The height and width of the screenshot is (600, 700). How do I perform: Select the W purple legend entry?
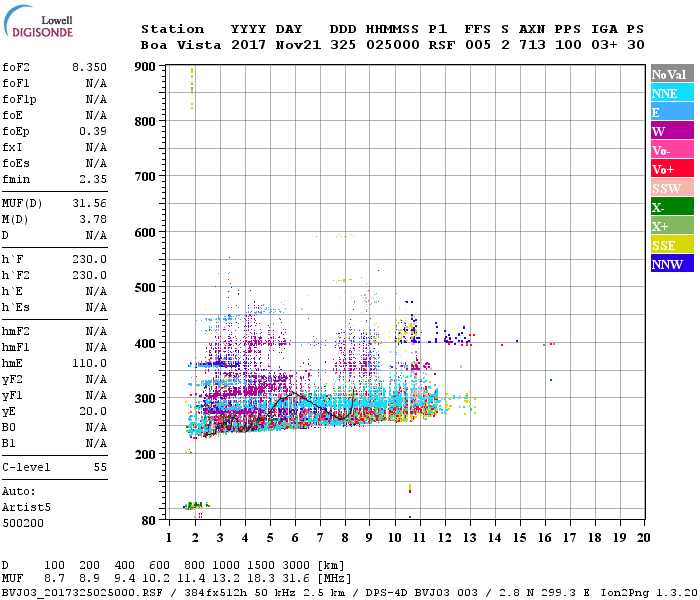672,131
